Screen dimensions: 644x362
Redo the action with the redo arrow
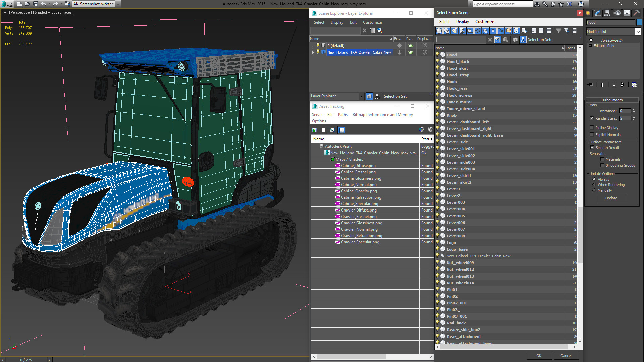point(55,4)
